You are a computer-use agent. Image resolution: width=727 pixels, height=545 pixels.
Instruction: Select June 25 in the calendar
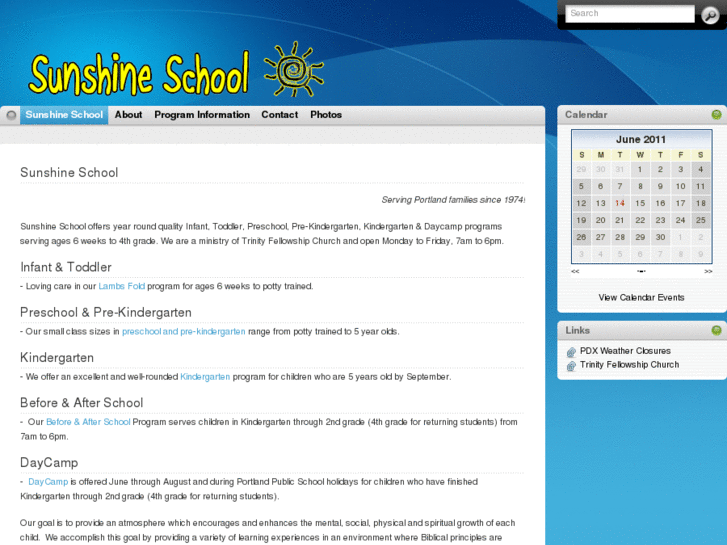pyautogui.click(x=701, y=220)
